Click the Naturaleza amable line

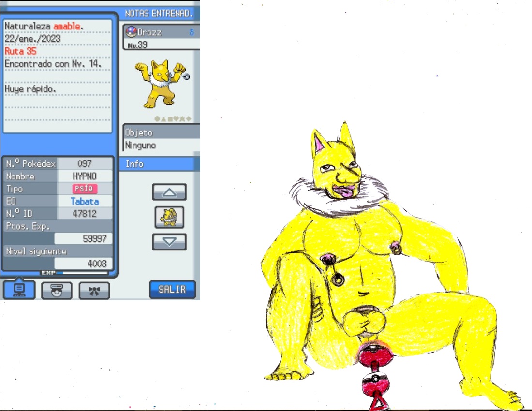(x=44, y=26)
